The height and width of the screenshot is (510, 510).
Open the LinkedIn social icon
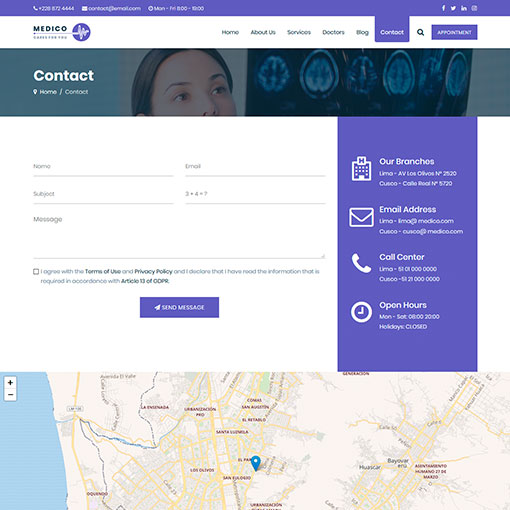(x=464, y=8)
